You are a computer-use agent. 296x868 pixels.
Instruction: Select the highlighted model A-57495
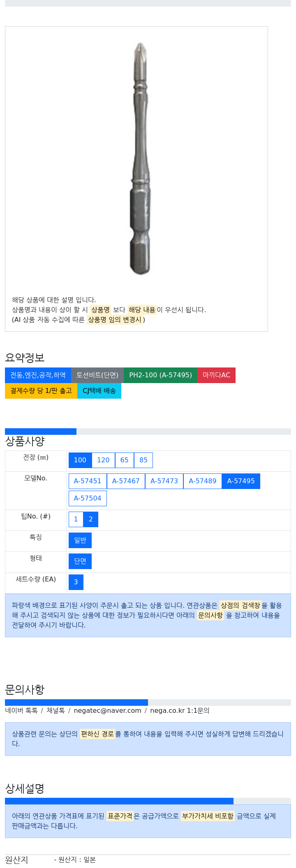[x=241, y=481]
